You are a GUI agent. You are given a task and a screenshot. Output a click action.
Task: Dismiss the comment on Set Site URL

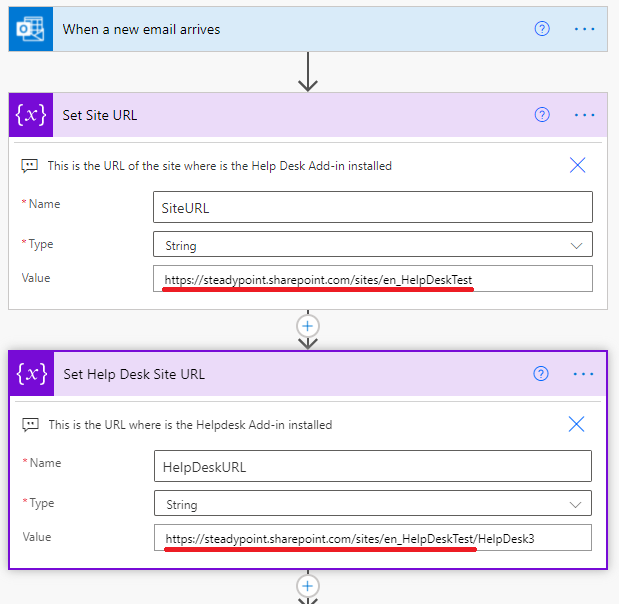[577, 165]
